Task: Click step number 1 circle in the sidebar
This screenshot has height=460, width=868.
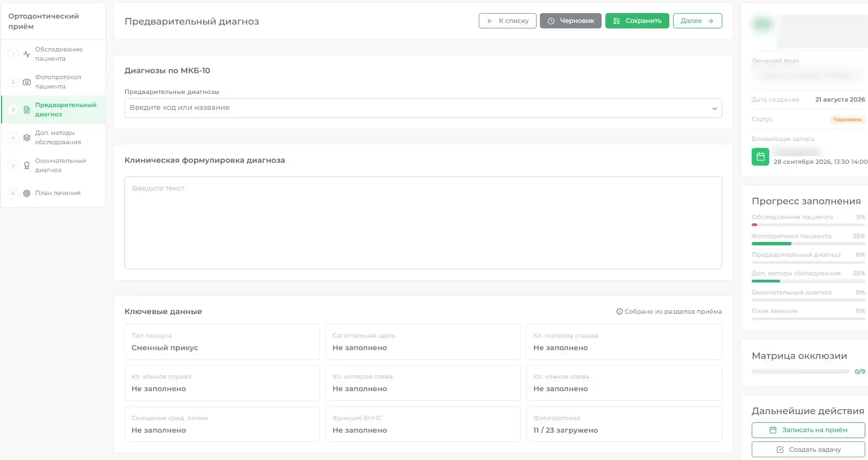Action: [x=13, y=54]
